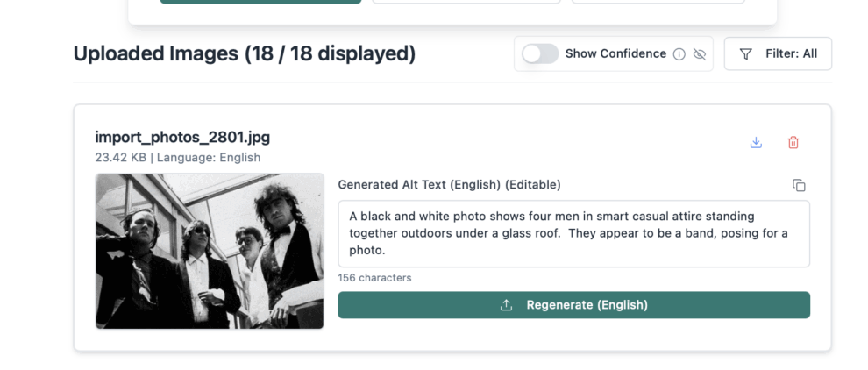Click the 156 characters counter text

point(374,277)
